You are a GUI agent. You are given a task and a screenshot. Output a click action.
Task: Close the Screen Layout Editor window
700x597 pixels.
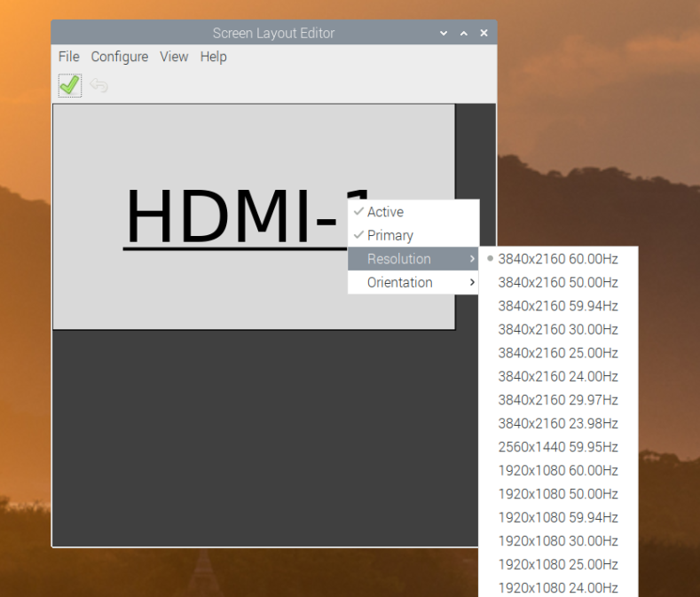[x=484, y=33]
